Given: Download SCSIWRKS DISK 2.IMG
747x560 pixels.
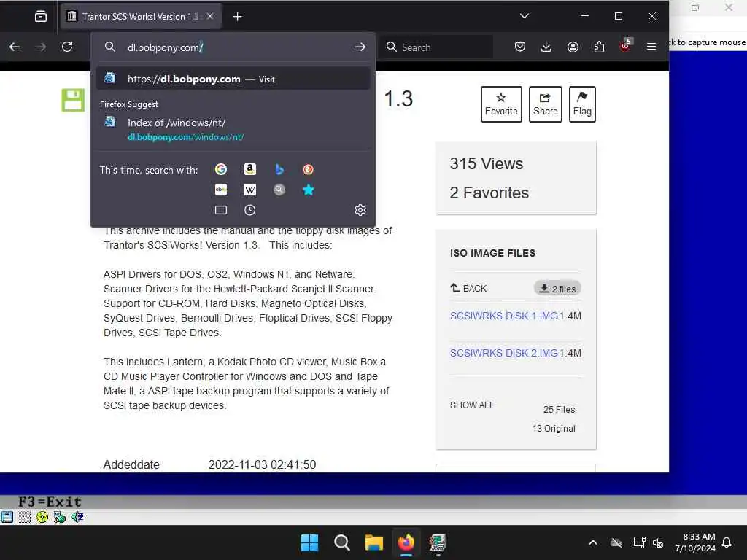Looking at the screenshot, I should point(504,353).
